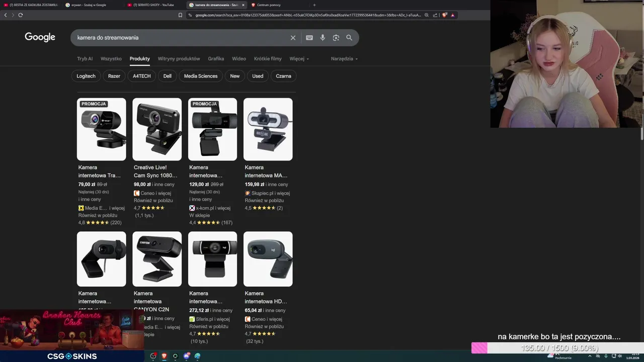Select the 'Wszystko' results tab

(111, 59)
